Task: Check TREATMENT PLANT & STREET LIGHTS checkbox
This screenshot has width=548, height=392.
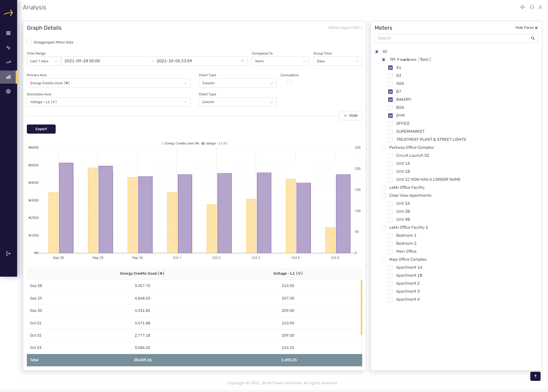Action: pos(390,140)
